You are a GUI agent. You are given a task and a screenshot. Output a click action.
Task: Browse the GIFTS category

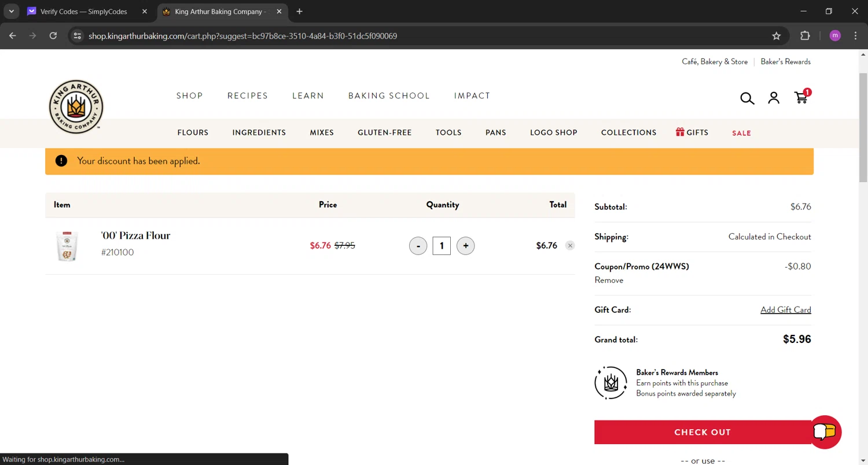click(692, 132)
